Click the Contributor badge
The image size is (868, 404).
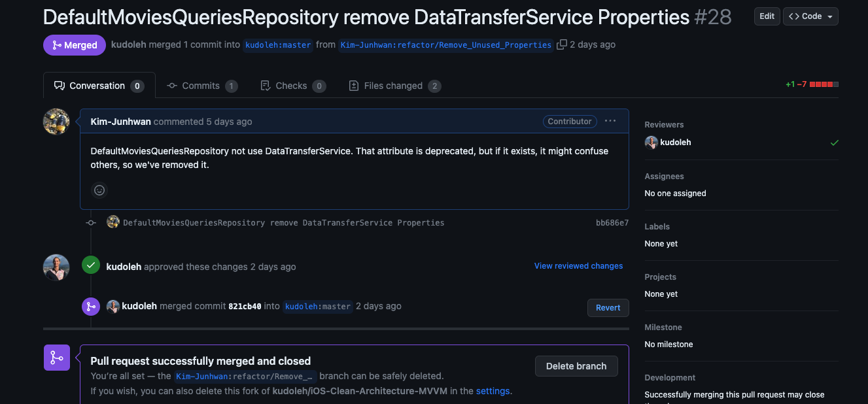[x=569, y=121]
